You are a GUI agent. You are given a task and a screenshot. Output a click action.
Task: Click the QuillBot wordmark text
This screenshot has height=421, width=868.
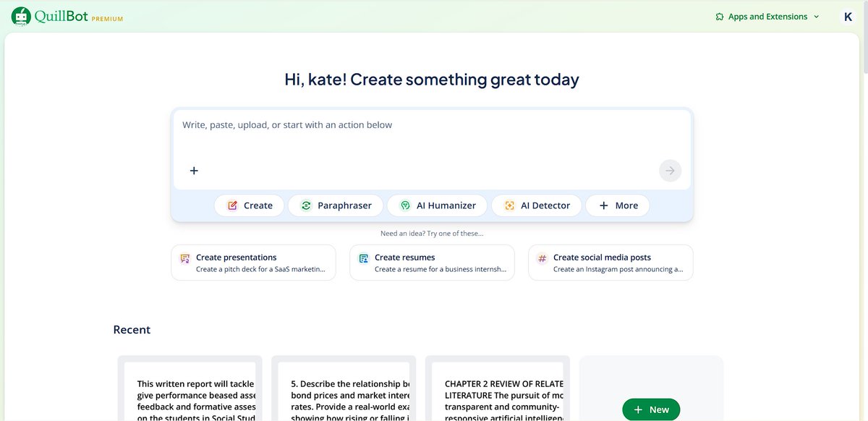click(61, 16)
